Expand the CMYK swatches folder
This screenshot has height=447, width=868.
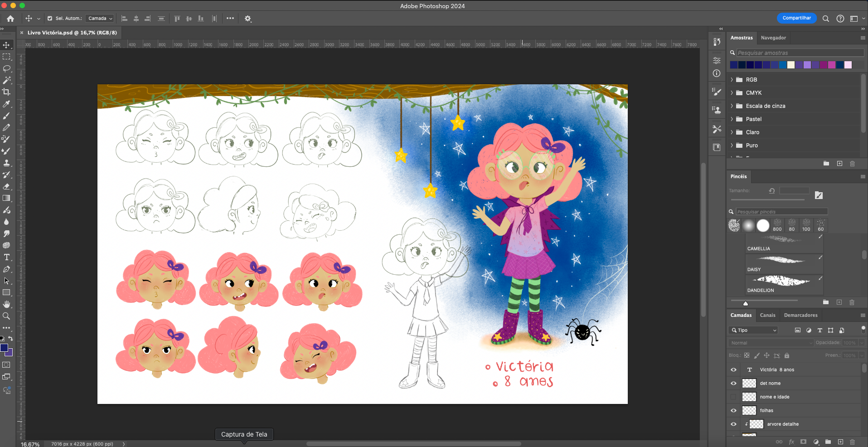(x=732, y=92)
